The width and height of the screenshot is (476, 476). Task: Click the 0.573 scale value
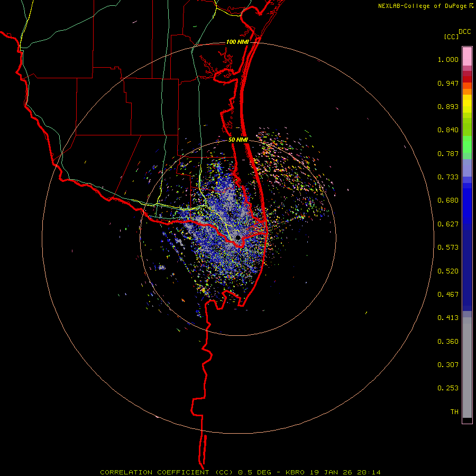coord(448,248)
